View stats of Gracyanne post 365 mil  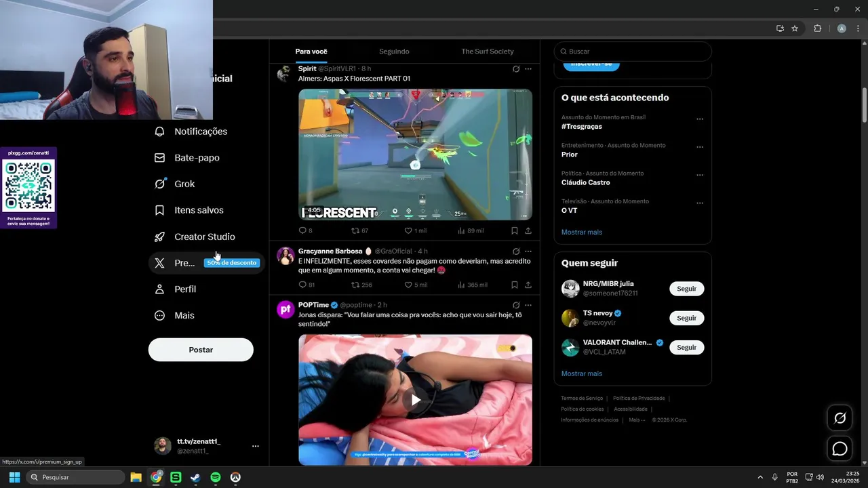[472, 285]
